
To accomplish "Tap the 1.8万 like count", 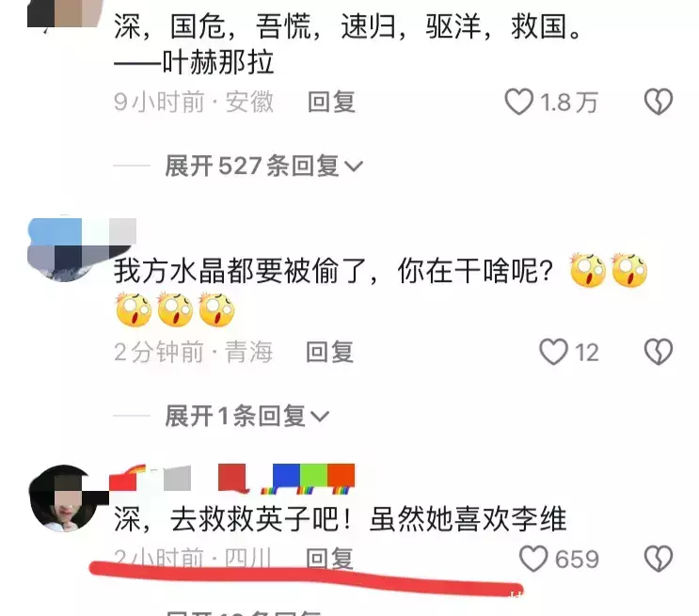I will pos(569,103).
